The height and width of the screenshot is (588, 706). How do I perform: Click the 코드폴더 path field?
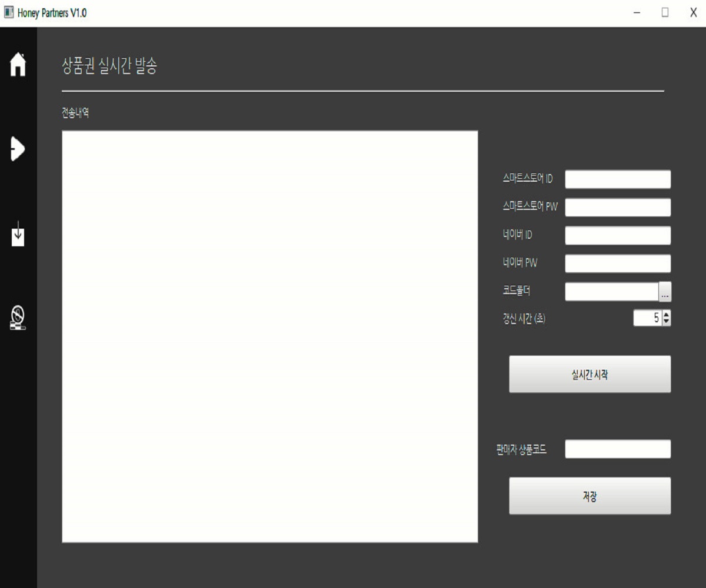(x=612, y=292)
